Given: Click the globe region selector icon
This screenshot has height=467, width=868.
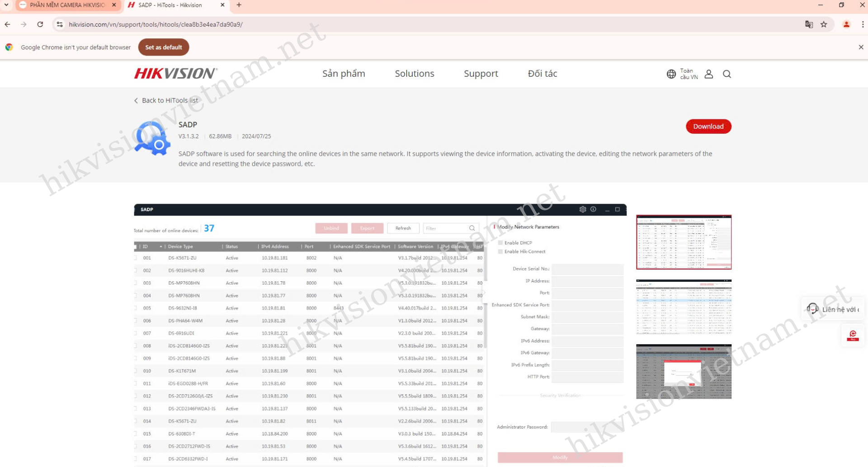Looking at the screenshot, I should tap(671, 74).
